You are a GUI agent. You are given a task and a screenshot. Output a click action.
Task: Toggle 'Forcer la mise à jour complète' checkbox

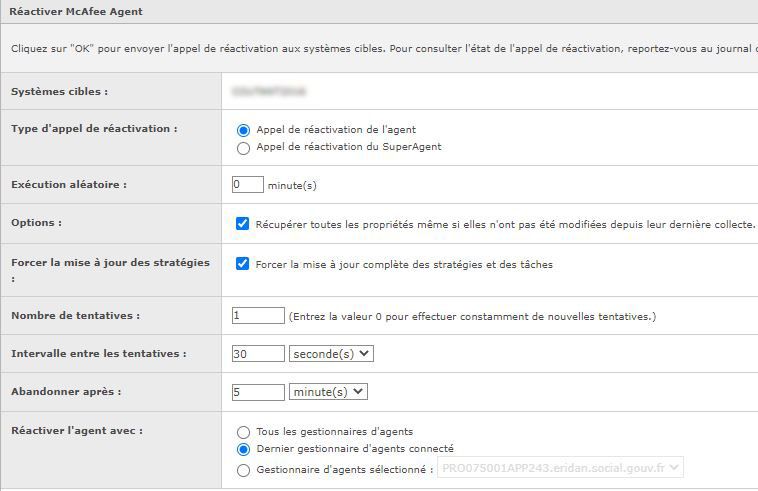coord(242,264)
